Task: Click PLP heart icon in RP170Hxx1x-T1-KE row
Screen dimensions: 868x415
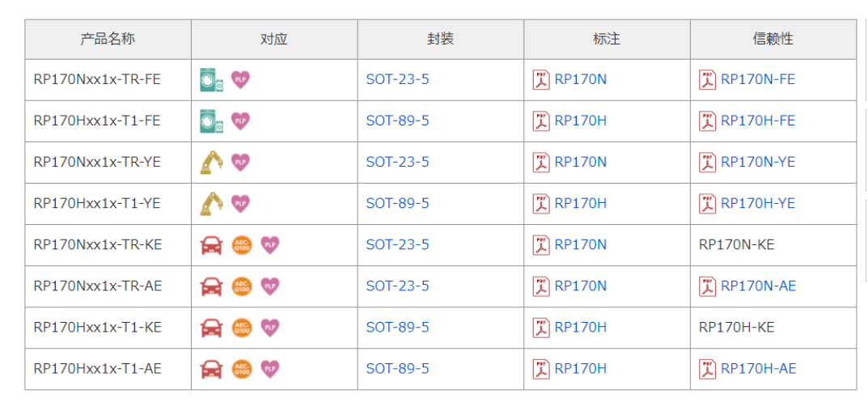Action: pyautogui.click(x=270, y=327)
